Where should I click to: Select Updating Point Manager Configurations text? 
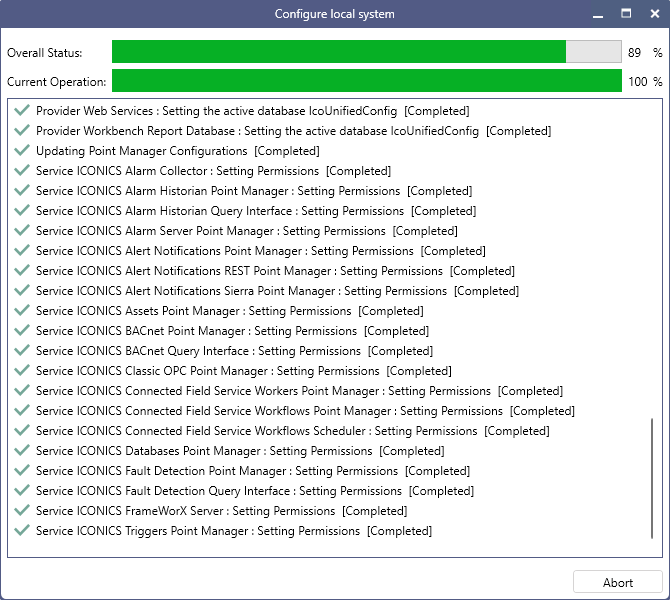tap(178, 151)
